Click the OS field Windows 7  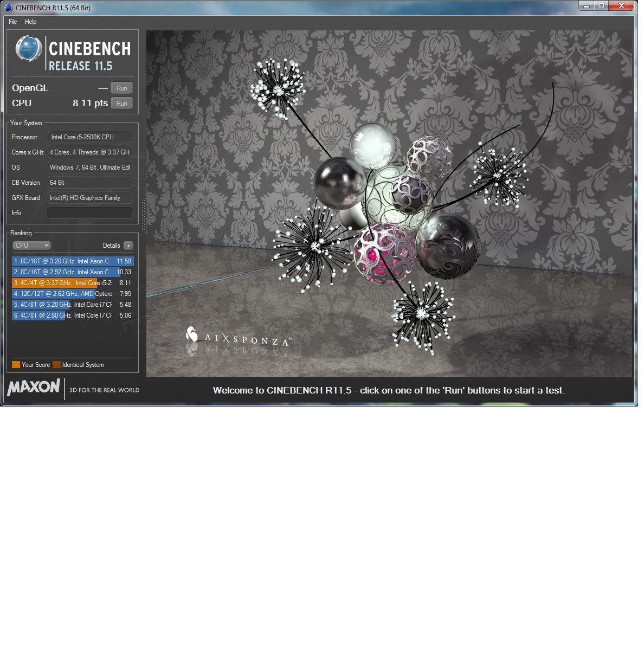click(89, 167)
